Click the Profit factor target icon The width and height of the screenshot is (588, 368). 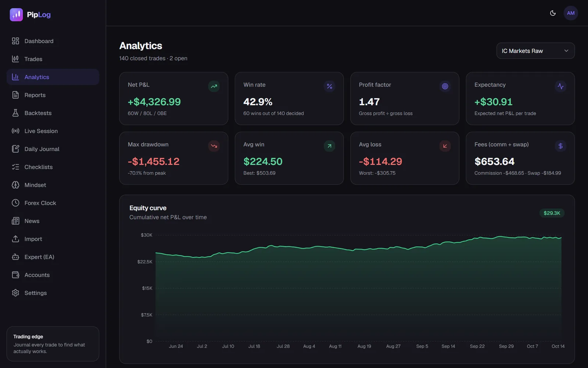pyautogui.click(x=445, y=86)
